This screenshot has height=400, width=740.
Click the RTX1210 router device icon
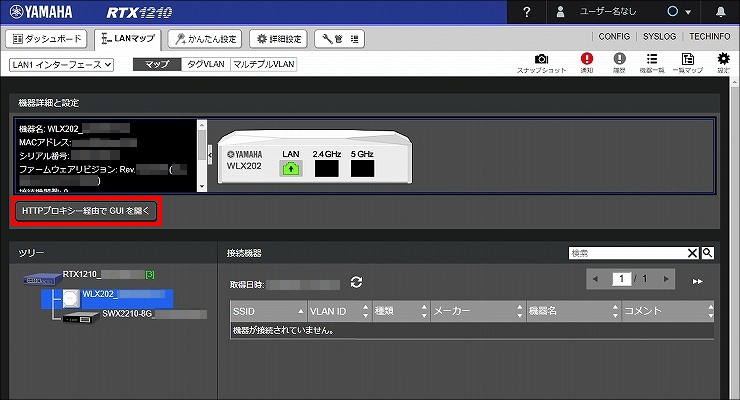point(42,280)
